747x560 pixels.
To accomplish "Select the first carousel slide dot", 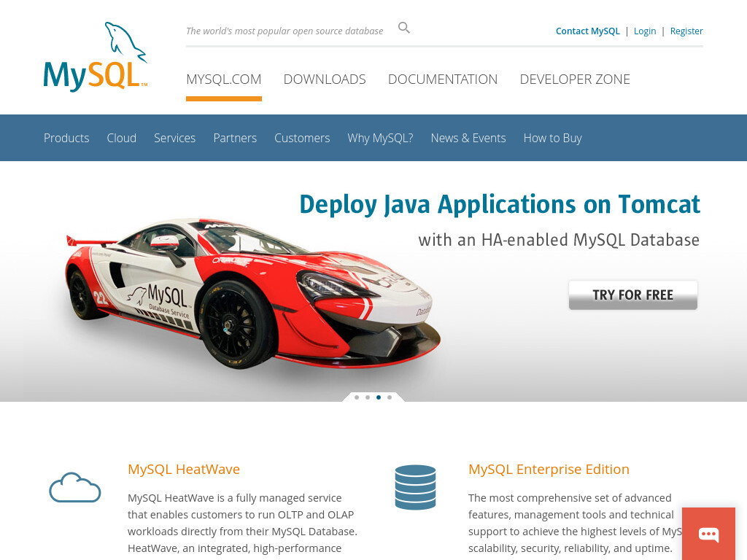I will 357,397.
